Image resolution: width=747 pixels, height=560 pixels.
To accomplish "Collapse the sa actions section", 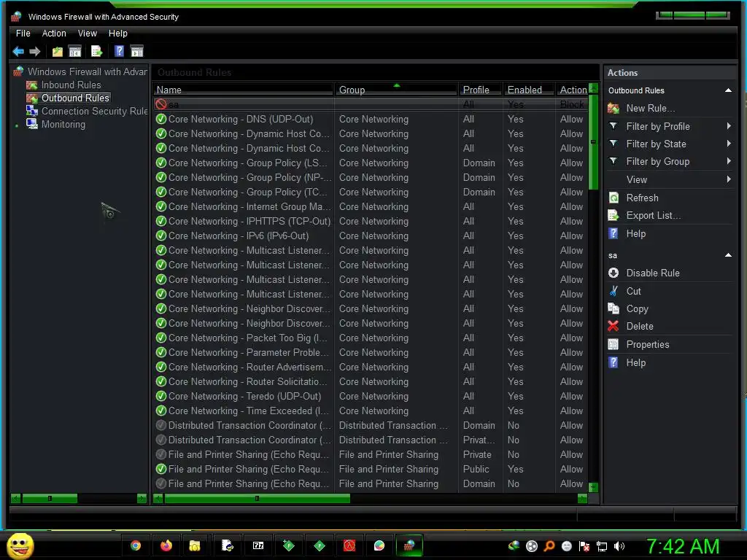I will (x=728, y=255).
